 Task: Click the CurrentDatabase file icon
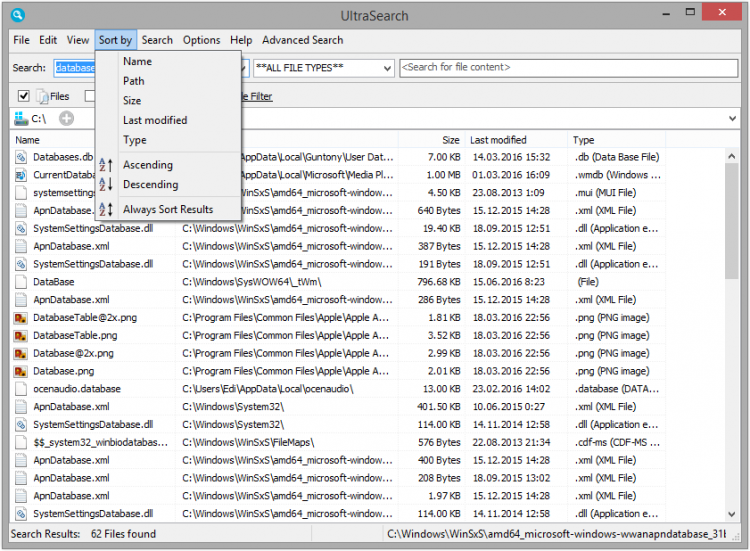coord(21,175)
